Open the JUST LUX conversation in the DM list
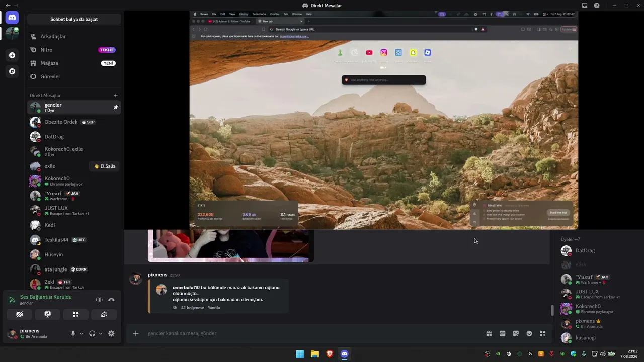The image size is (644, 362). 74,210
